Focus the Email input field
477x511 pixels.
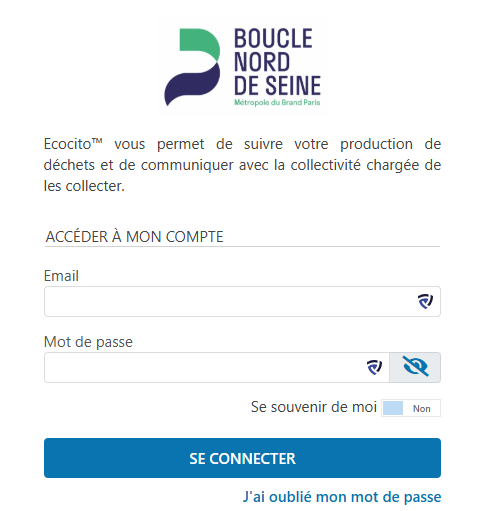[242, 301]
